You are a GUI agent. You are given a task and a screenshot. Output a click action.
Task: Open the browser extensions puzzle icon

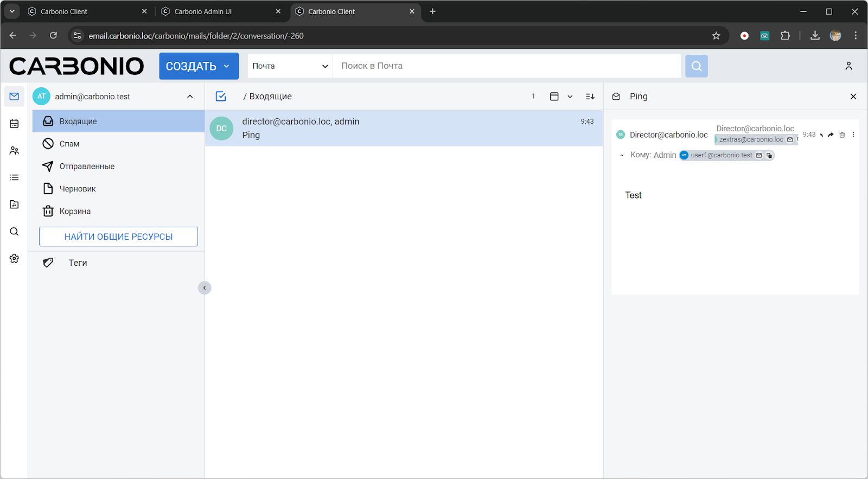pos(785,36)
